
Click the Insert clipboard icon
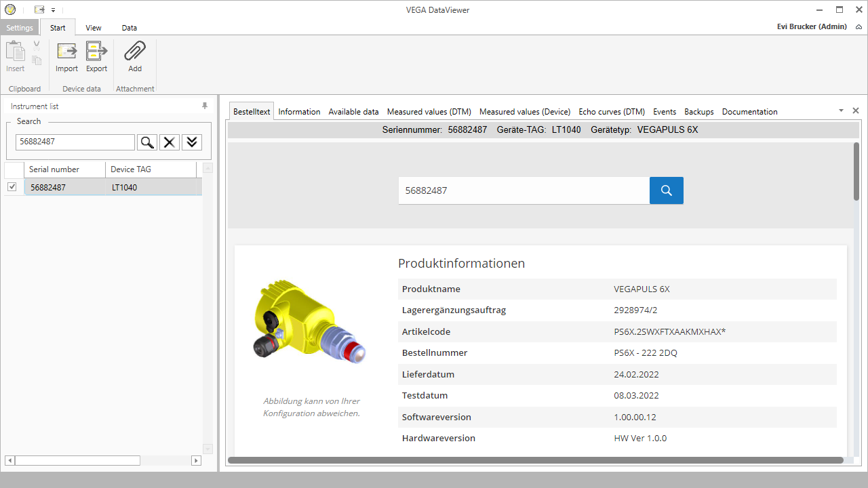click(x=15, y=52)
